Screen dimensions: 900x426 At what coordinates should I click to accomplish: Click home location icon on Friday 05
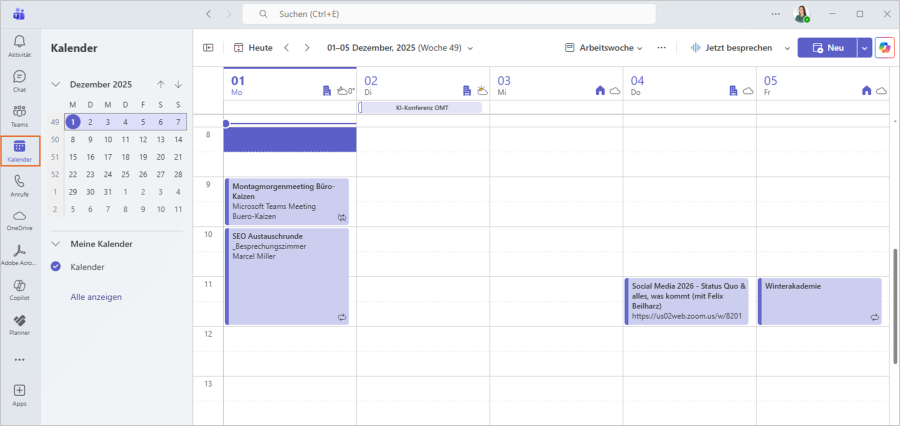tap(867, 90)
